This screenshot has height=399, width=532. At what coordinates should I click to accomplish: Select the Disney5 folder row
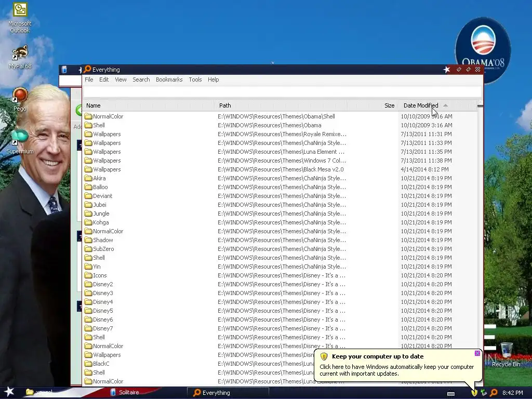click(x=280, y=311)
